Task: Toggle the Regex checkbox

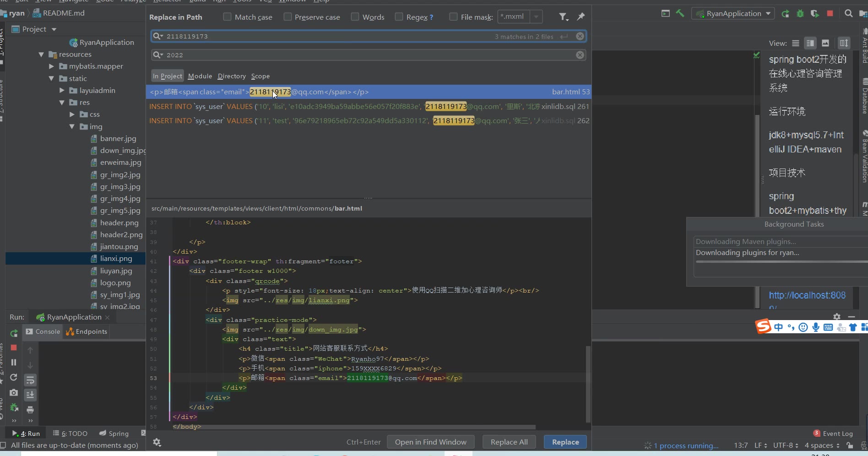Action: point(399,17)
